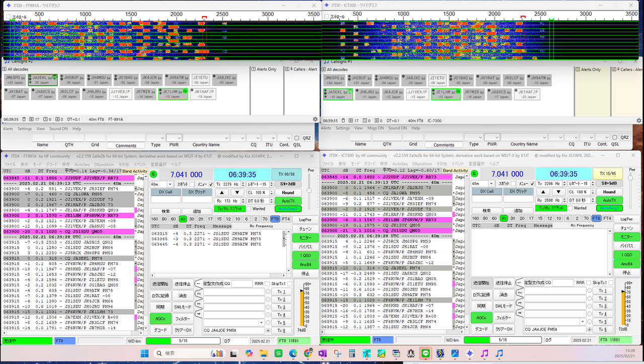Open Settings menu in left Callsigns panel
Viewport: 644px width, 364px height.
click(x=25, y=128)
